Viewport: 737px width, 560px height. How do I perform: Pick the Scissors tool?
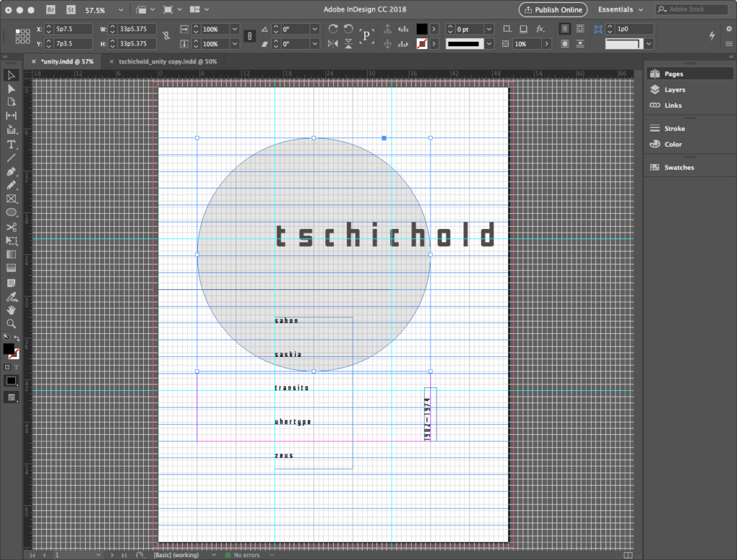coord(12,227)
